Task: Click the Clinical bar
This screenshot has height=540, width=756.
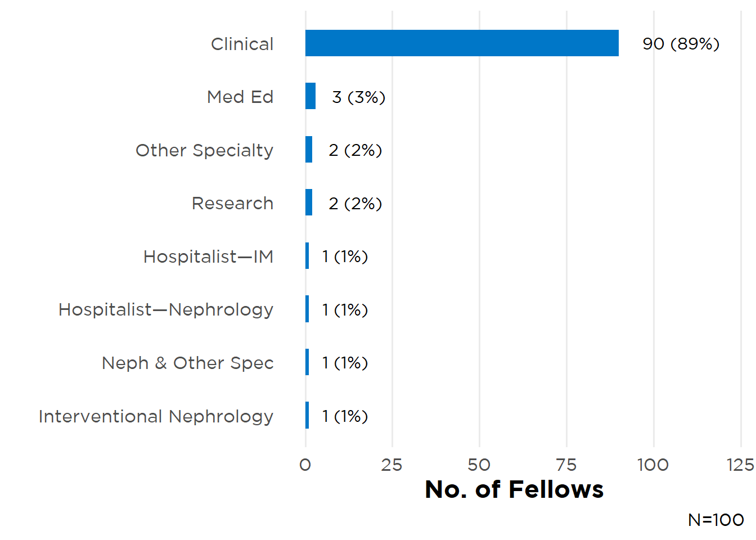Action: point(461,43)
